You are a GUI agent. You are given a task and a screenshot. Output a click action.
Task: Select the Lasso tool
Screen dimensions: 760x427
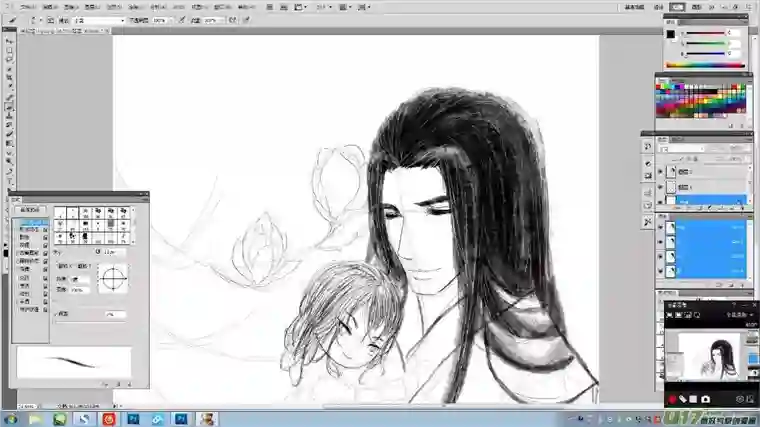(9, 58)
